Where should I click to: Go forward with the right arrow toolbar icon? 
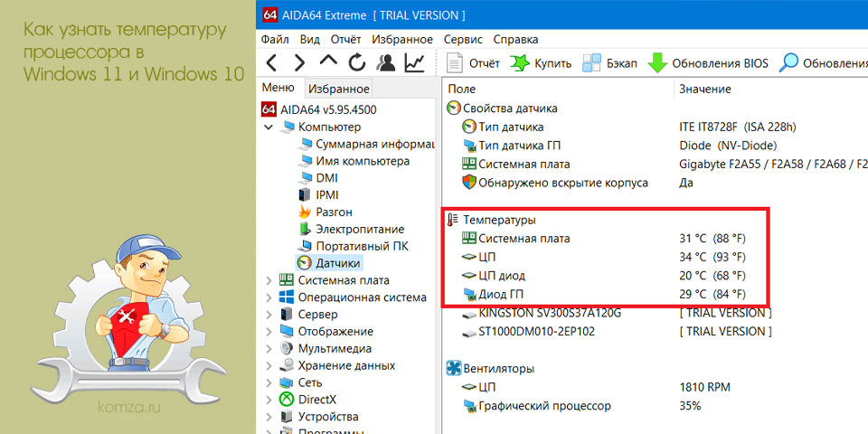pyautogui.click(x=299, y=63)
